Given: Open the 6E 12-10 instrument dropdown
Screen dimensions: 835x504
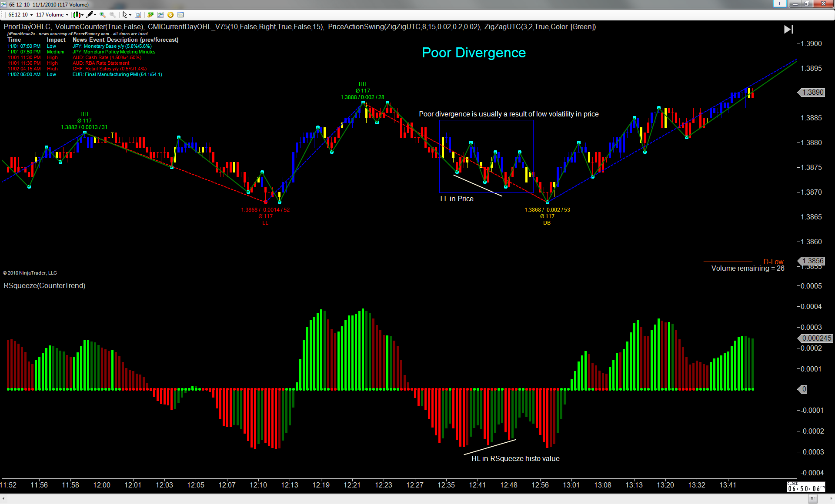Looking at the screenshot, I should 20,15.
